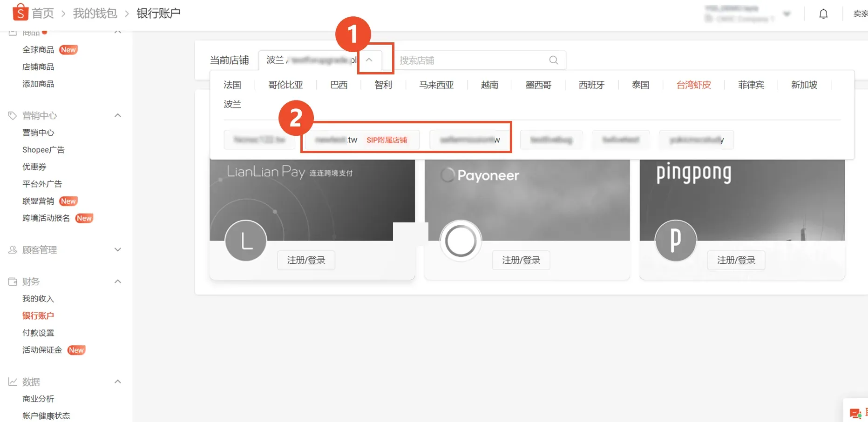Select the 越南 region tab
Image resolution: width=868 pixels, height=422 pixels.
489,85
